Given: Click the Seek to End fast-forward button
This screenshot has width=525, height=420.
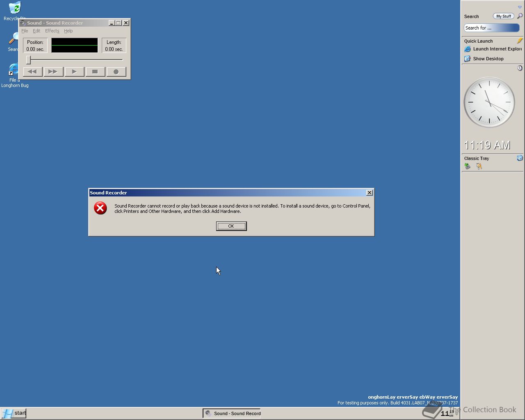Looking at the screenshot, I should pyautogui.click(x=53, y=72).
